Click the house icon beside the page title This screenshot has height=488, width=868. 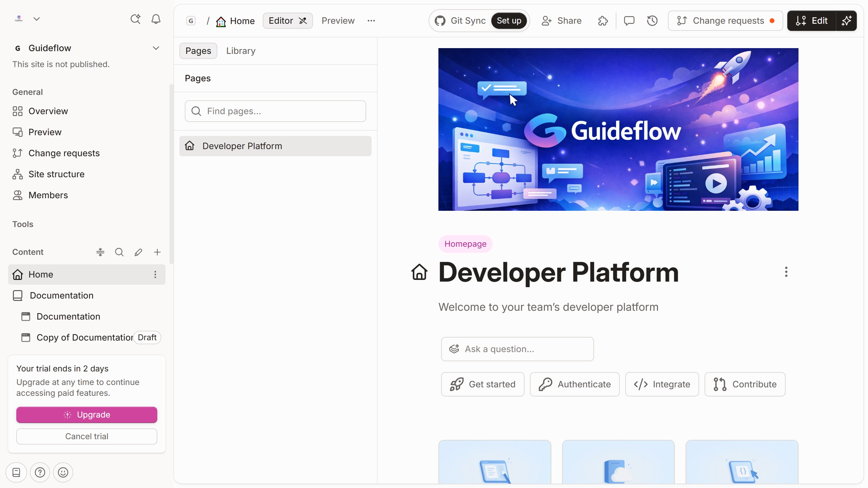click(419, 272)
